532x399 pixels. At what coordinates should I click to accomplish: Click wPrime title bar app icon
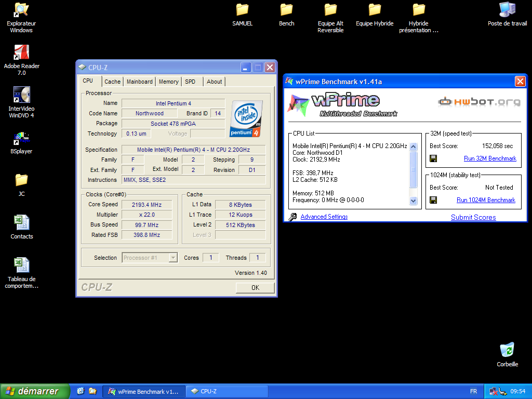(289, 81)
